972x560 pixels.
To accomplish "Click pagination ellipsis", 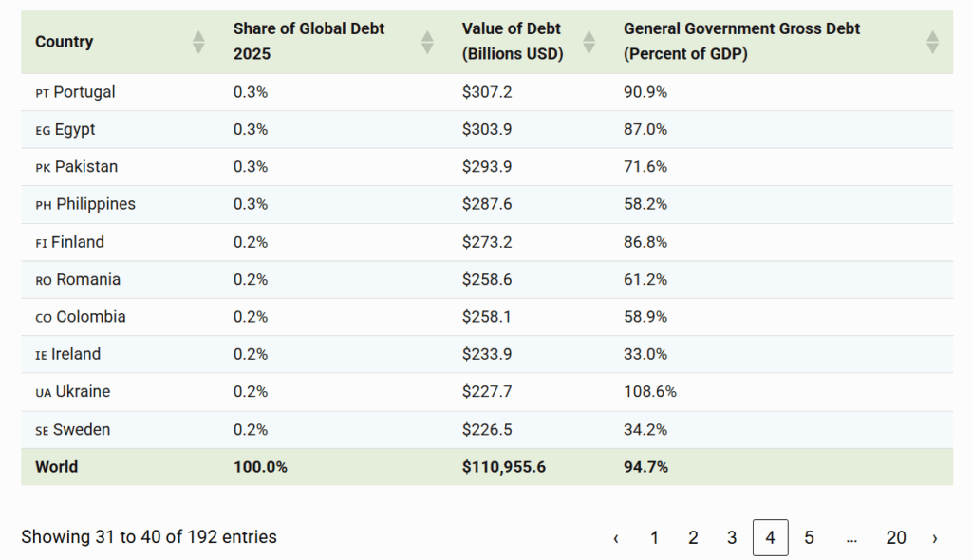I will [851, 538].
